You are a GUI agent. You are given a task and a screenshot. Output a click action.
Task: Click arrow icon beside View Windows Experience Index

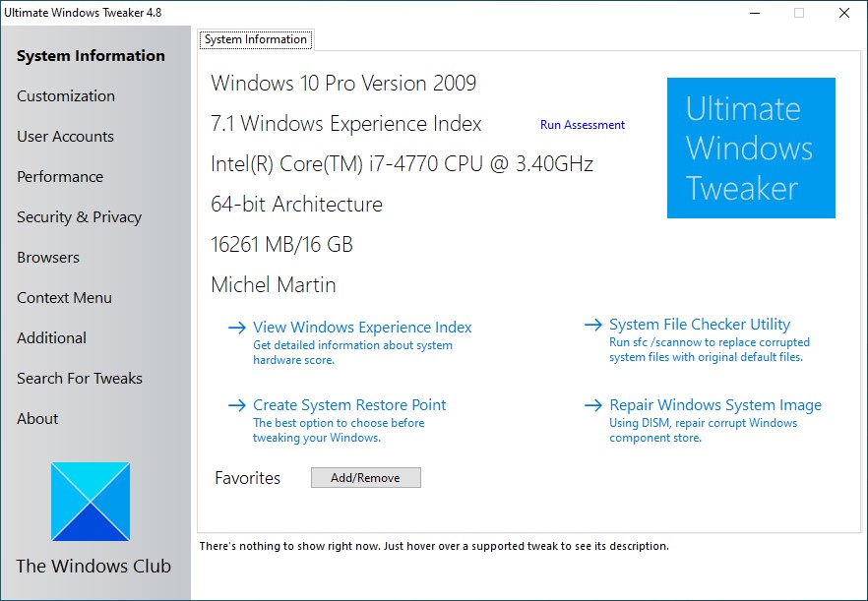[237, 328]
